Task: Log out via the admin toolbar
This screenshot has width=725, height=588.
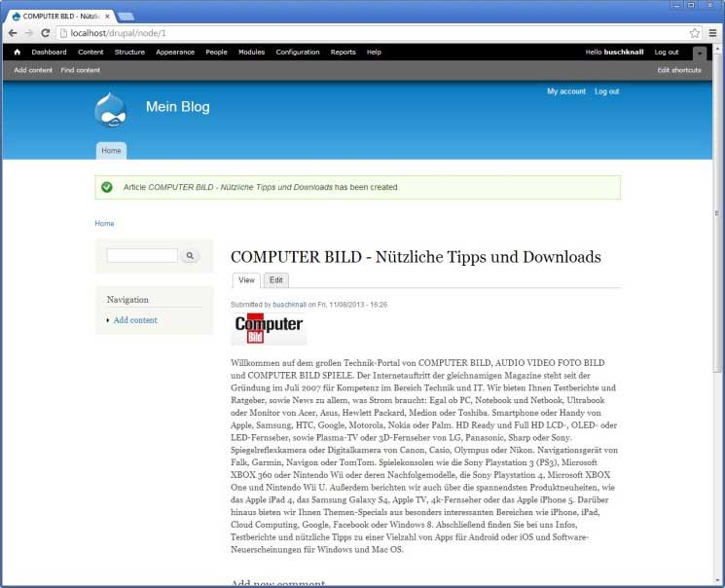Action: pos(667,53)
